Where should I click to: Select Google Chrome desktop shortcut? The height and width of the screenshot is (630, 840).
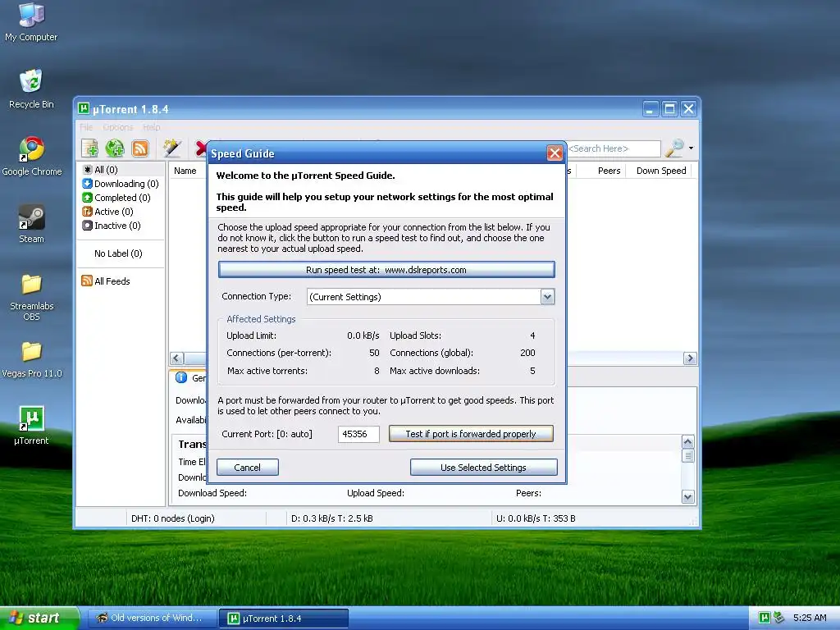(x=32, y=157)
